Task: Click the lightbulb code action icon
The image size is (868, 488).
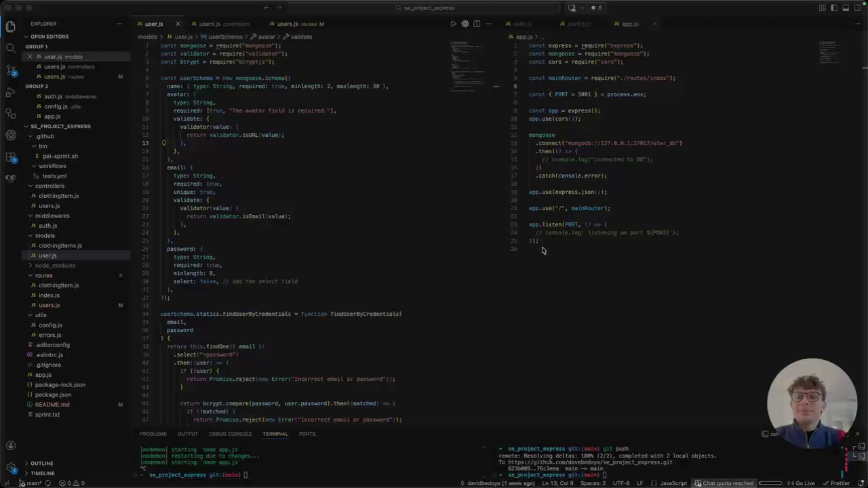Action: point(164,143)
